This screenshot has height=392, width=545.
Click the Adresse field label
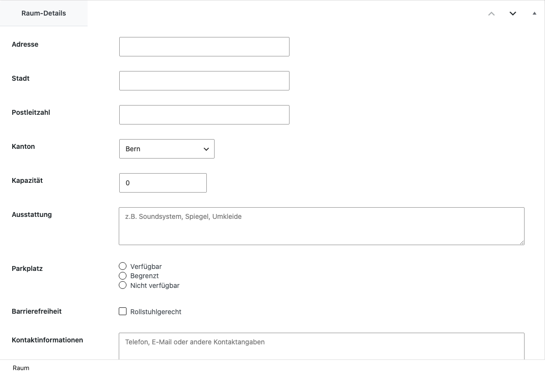[x=25, y=44]
